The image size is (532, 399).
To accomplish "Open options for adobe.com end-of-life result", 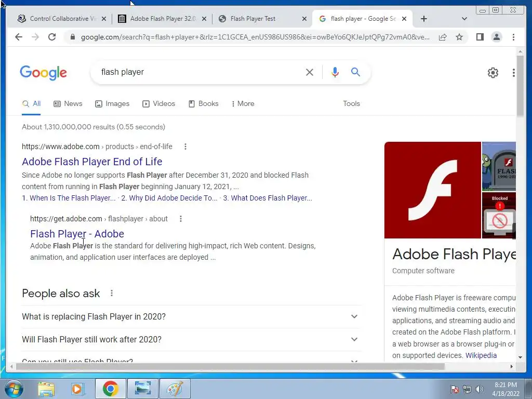I will pos(185,147).
